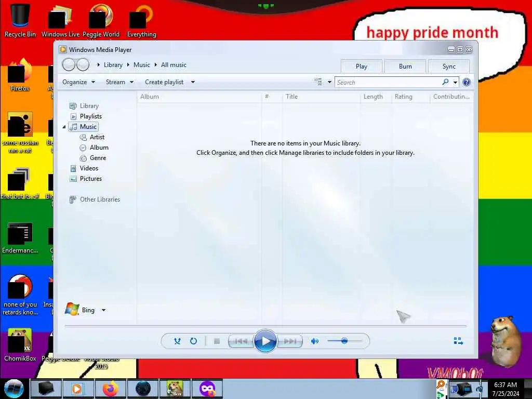Select Videos in the navigation pane
This screenshot has height=399, width=532.
[x=84, y=168]
